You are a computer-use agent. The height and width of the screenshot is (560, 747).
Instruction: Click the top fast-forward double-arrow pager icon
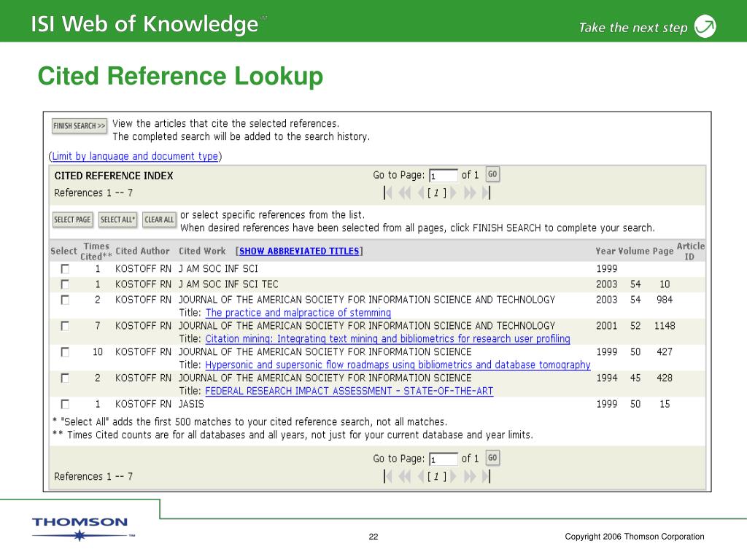tap(469, 192)
